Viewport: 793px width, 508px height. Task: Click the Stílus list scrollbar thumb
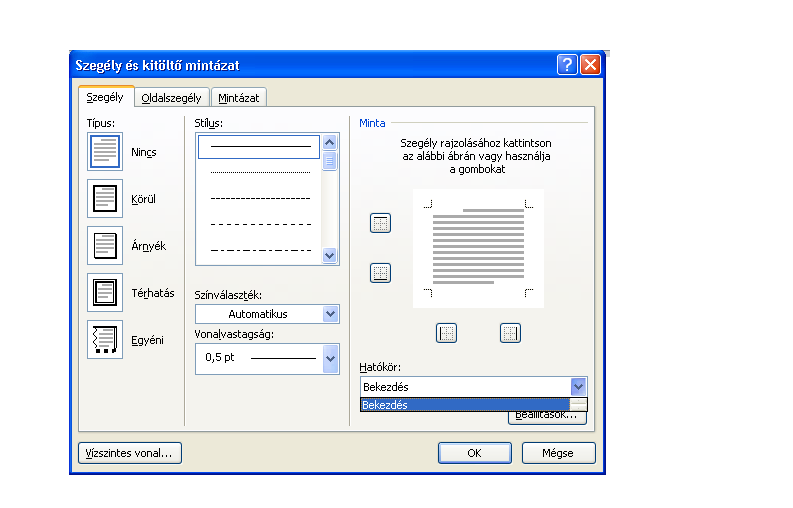(x=330, y=161)
